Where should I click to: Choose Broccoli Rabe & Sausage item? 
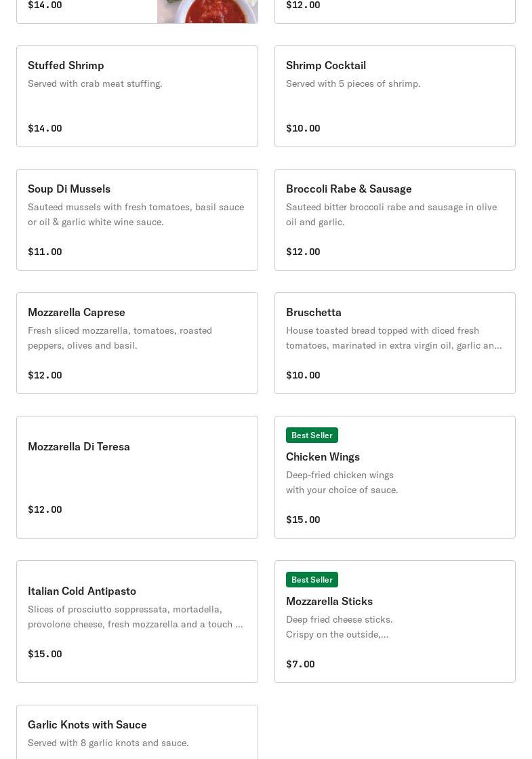click(x=394, y=220)
